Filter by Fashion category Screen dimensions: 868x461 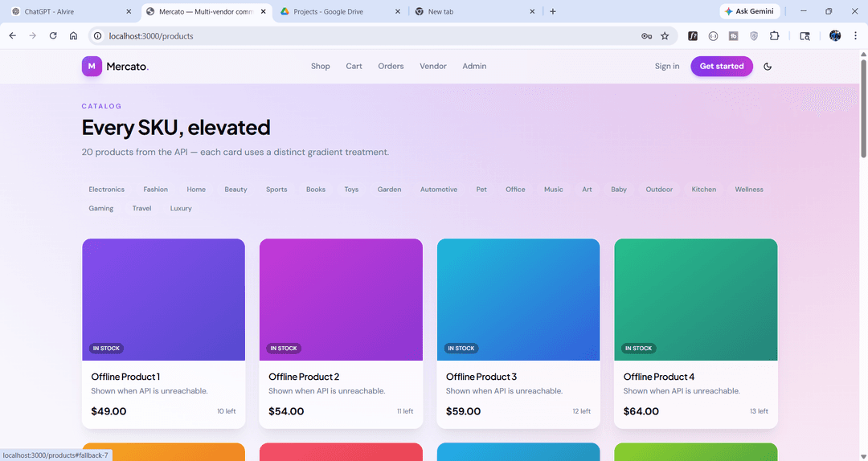156,190
